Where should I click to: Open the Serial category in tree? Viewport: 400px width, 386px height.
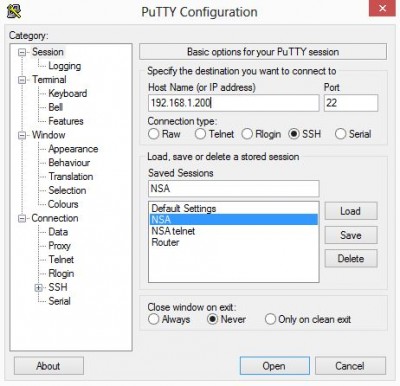pyautogui.click(x=59, y=301)
